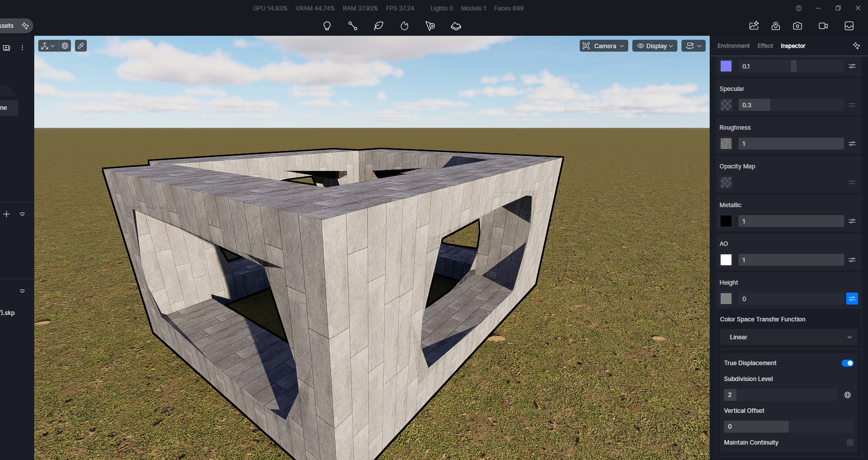Open the video render icon
This screenshot has height=460, width=868.
pyautogui.click(x=823, y=26)
